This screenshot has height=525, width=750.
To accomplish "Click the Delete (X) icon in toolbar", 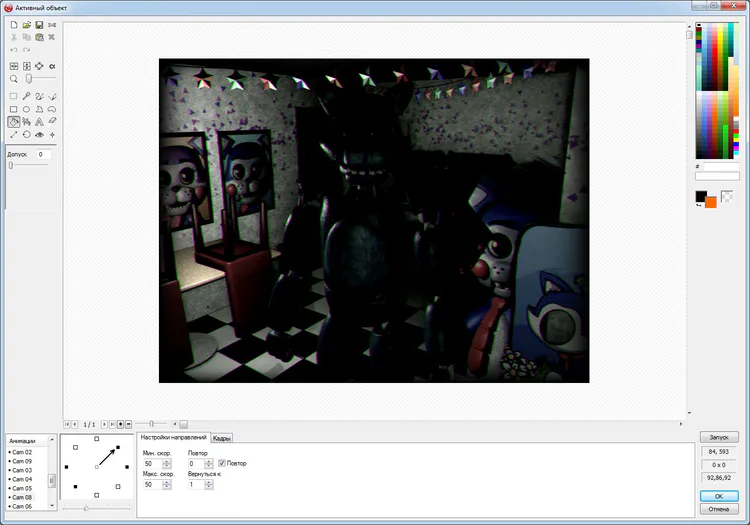I will pos(52,37).
